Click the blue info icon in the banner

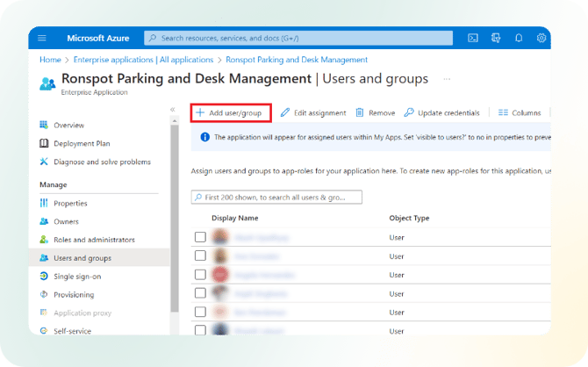204,137
